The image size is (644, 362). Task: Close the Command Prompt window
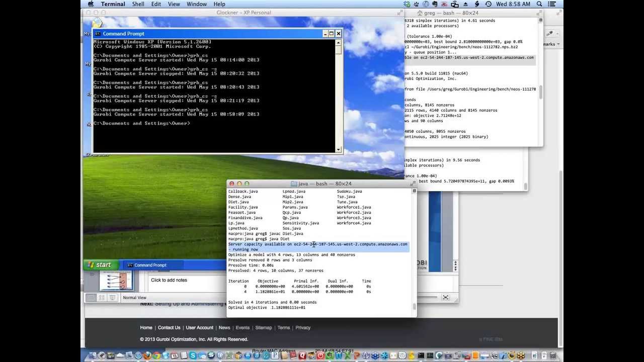[339, 34]
